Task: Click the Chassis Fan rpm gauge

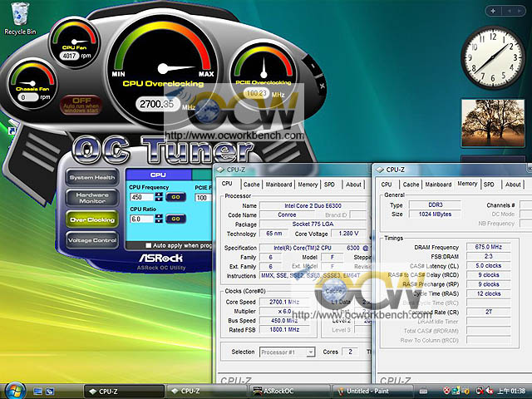Action: pos(32,83)
